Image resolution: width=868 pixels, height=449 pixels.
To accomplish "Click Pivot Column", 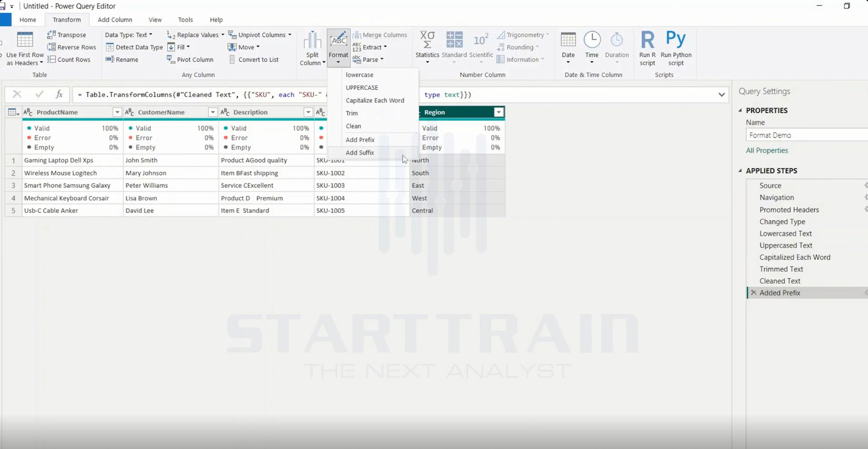I will coord(190,60).
